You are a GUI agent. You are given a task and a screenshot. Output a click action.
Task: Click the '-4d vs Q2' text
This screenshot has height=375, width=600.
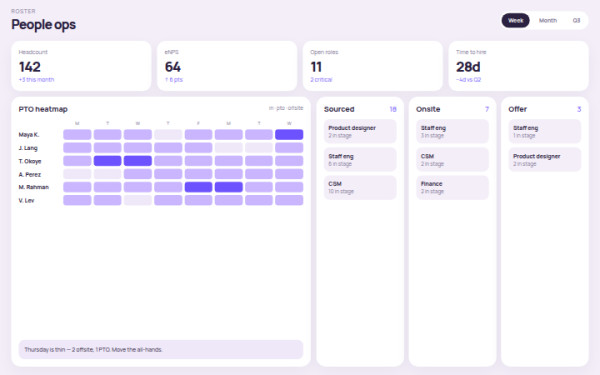point(468,80)
